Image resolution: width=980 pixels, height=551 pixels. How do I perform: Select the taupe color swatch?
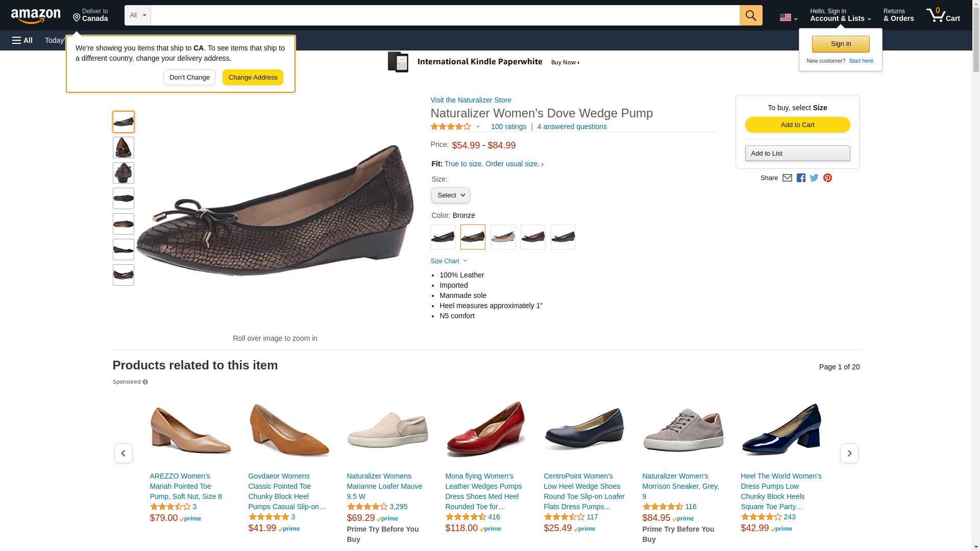pyautogui.click(x=503, y=237)
